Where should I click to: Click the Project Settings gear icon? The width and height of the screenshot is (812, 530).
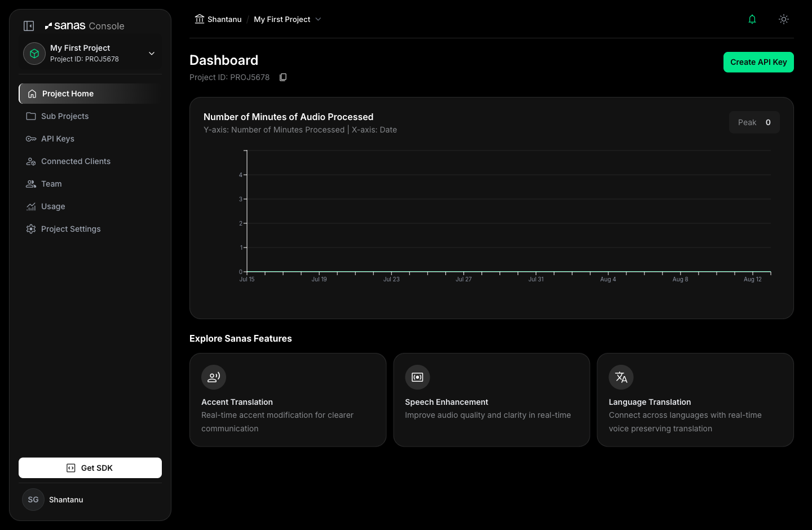[31, 229]
